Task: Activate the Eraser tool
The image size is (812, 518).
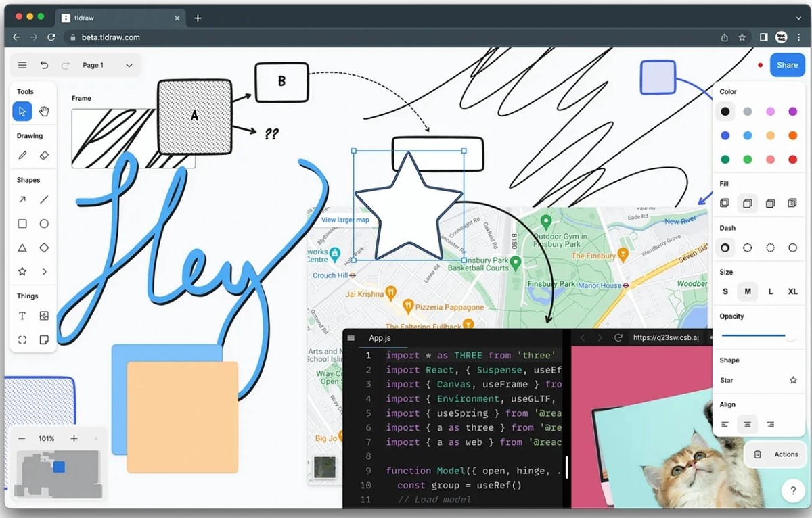Action: click(44, 155)
